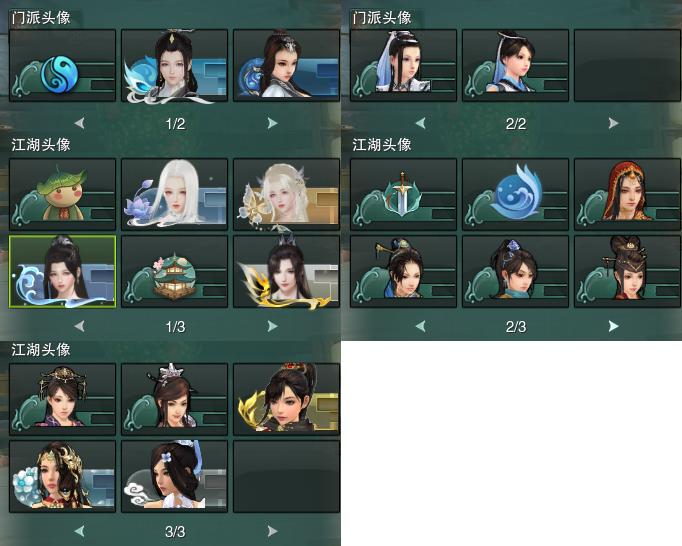Go to next page of 1/2 sect avatars
This screenshot has height=546, width=682.
click(x=272, y=124)
